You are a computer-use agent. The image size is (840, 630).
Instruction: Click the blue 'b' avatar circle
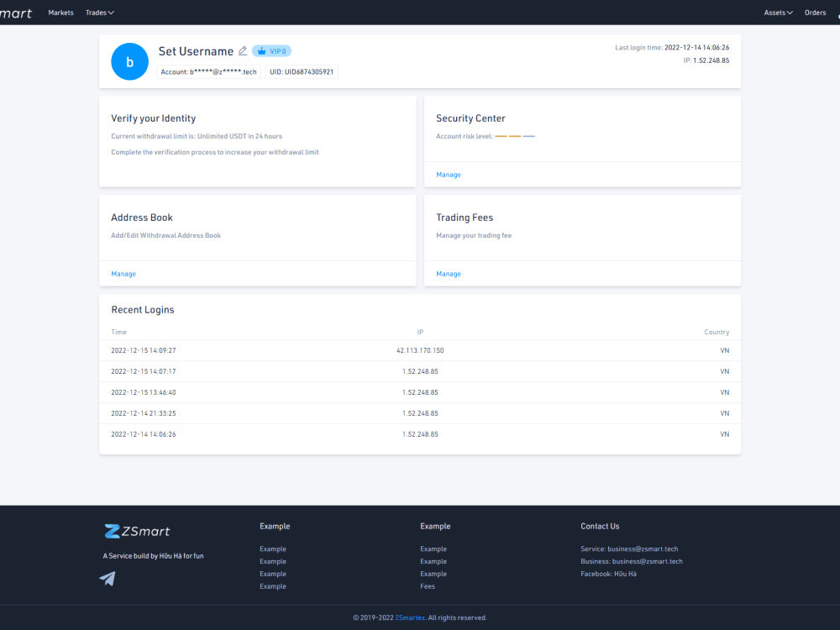coord(129,61)
